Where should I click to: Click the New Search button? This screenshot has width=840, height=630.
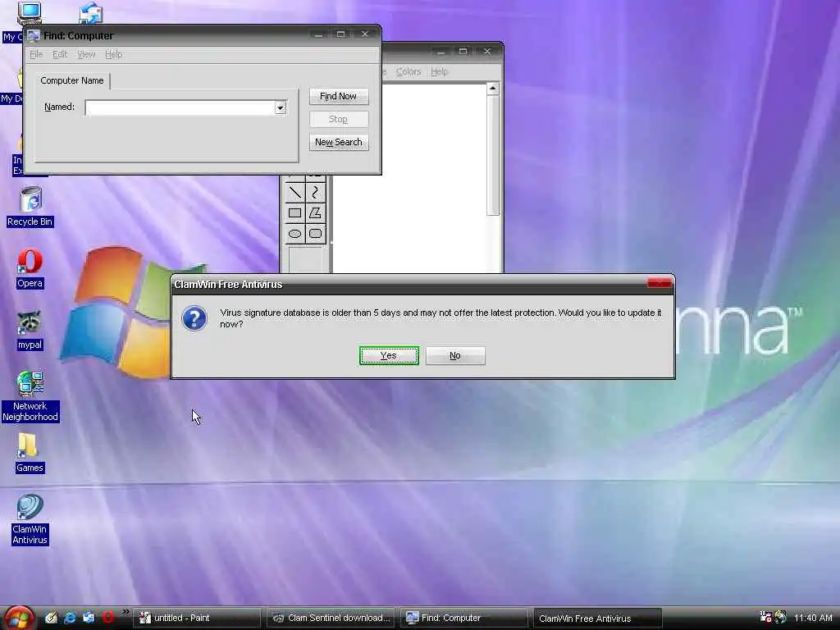coord(339,142)
